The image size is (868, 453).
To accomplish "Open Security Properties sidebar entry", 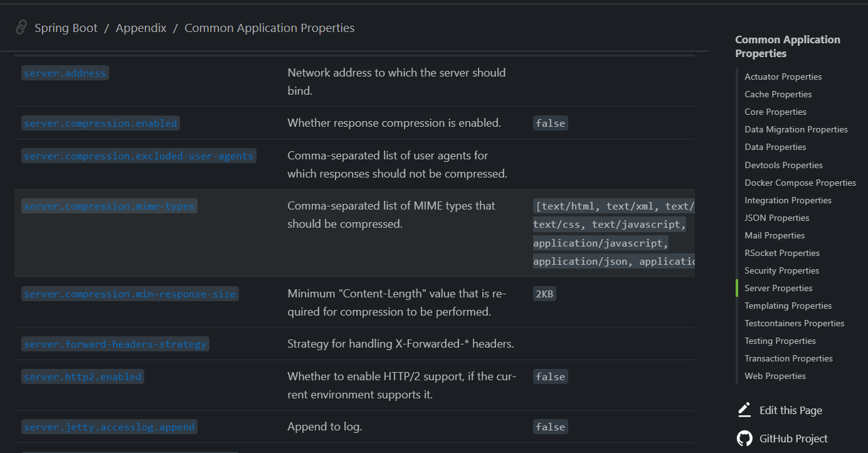I will click(781, 270).
